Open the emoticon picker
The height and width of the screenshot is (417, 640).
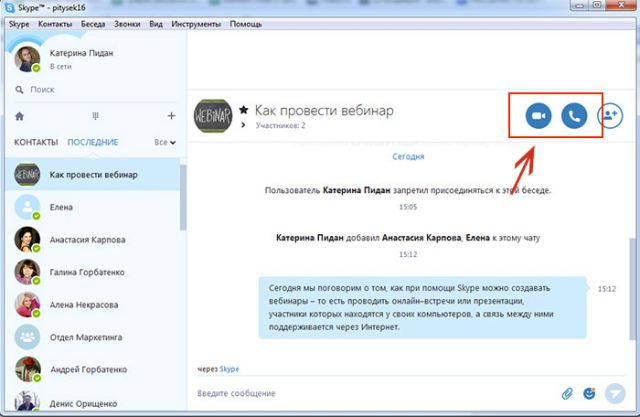pyautogui.click(x=589, y=393)
